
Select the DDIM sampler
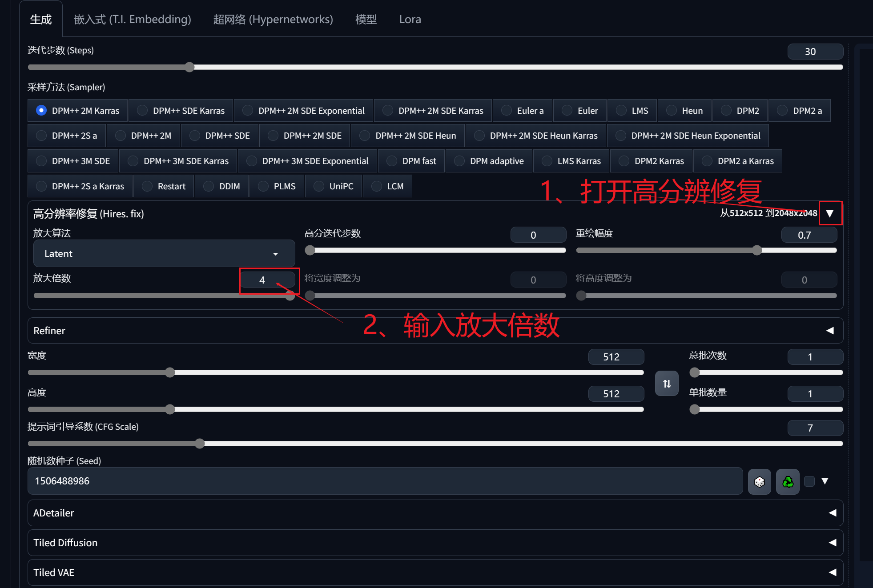[x=222, y=186]
